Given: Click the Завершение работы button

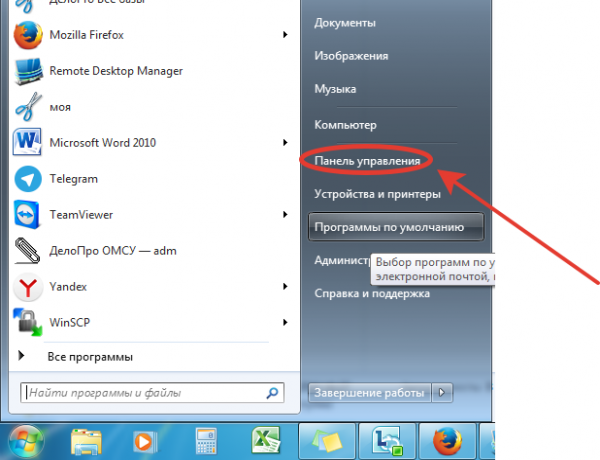Looking at the screenshot, I should click(370, 393).
